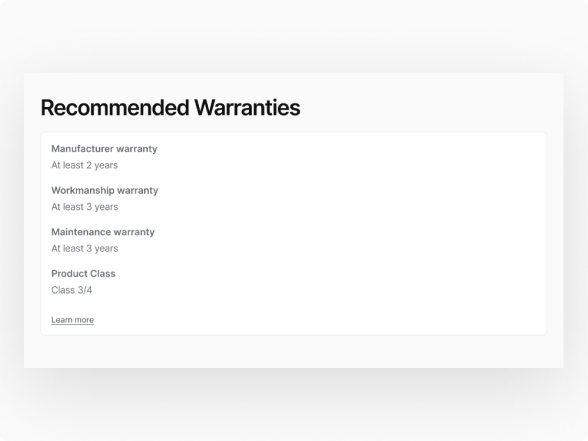Viewport: 588px width, 441px height.
Task: Select the Manufacturer warranty label
Action: [104, 149]
